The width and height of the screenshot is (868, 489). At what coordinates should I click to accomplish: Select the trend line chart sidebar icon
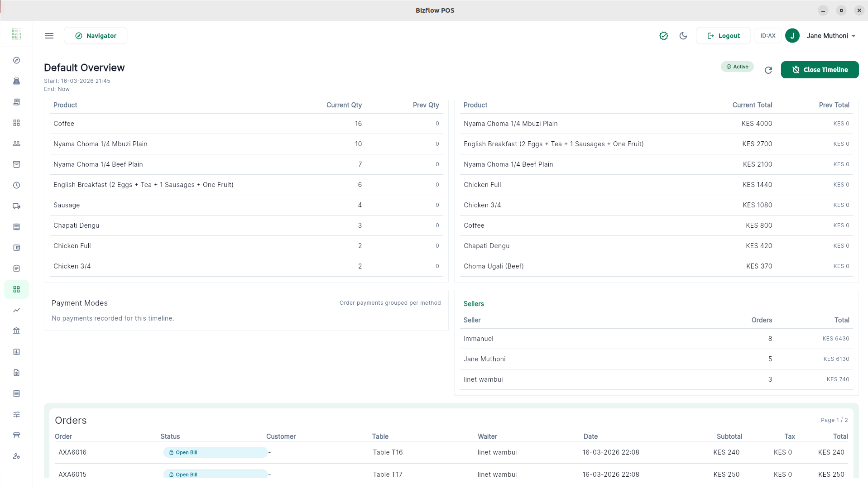17,310
